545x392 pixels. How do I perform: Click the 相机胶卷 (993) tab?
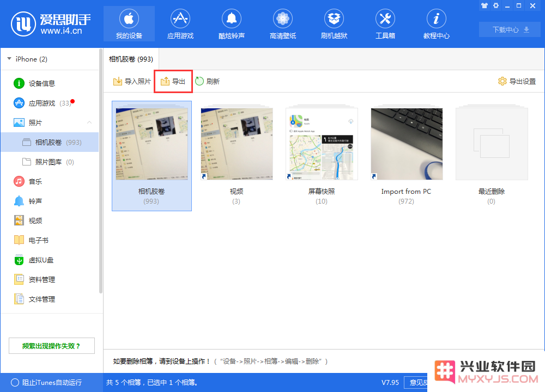[131, 59]
